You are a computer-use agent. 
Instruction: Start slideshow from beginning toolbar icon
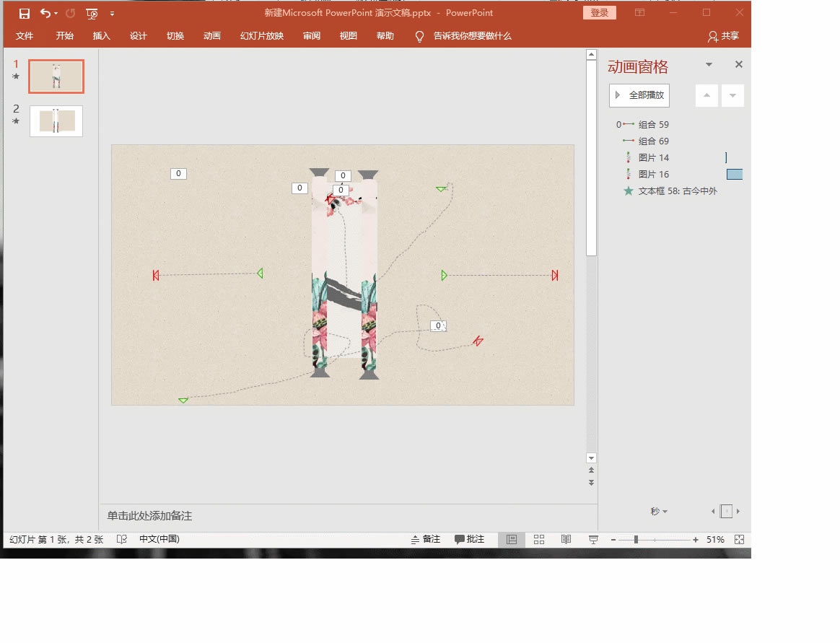pos(92,13)
